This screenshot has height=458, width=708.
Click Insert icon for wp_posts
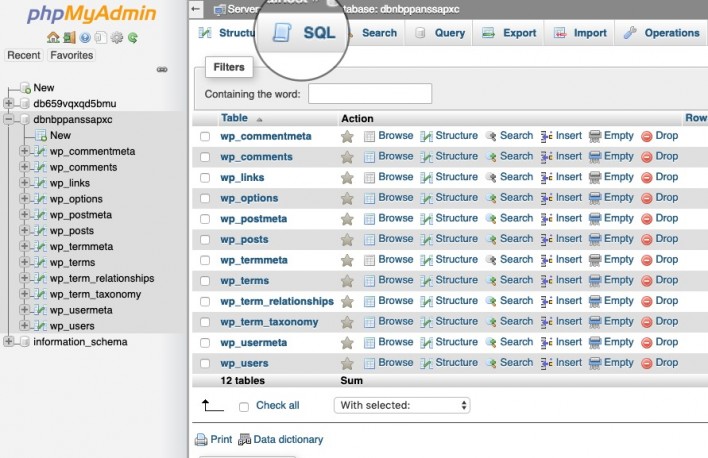tap(546, 239)
